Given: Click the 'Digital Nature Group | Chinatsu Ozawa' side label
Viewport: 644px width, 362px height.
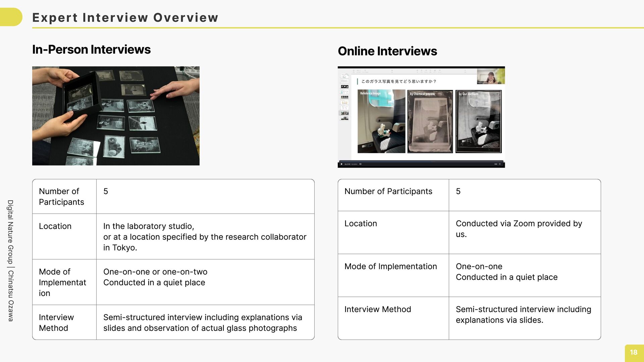Looking at the screenshot, I should 10,261.
